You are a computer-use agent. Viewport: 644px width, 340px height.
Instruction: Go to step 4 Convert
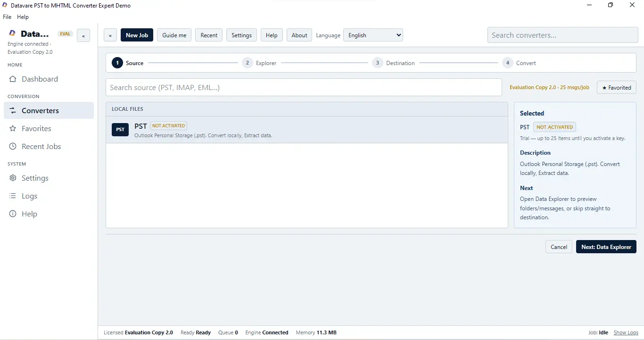click(519, 63)
